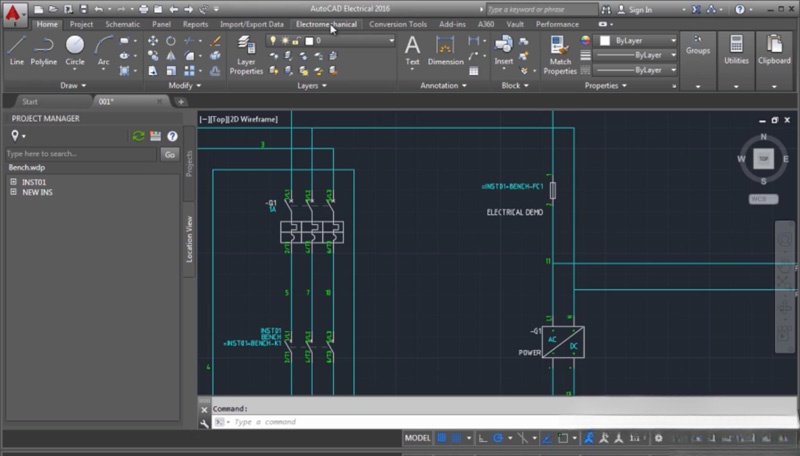This screenshot has width=800, height=456.
Task: Open the Schematic ribbon tab
Action: point(122,24)
